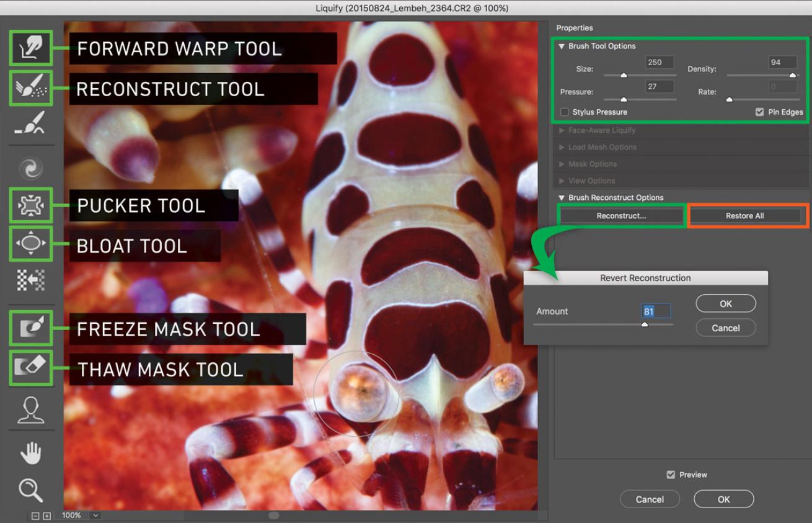The height and width of the screenshot is (523, 812).
Task: Click the Amount field showing 81
Action: tap(656, 311)
